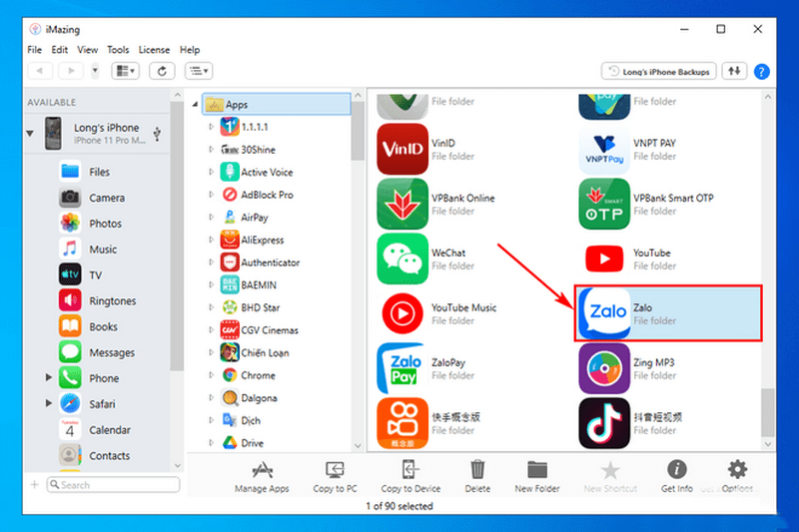799x532 pixels.
Task: Click the add plus button by Search
Action: [35, 484]
